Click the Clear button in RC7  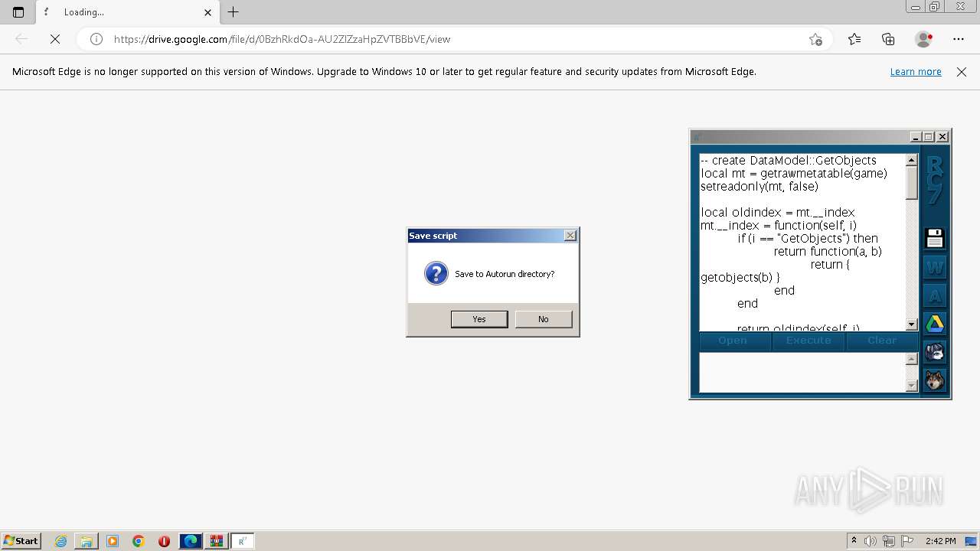[882, 341]
